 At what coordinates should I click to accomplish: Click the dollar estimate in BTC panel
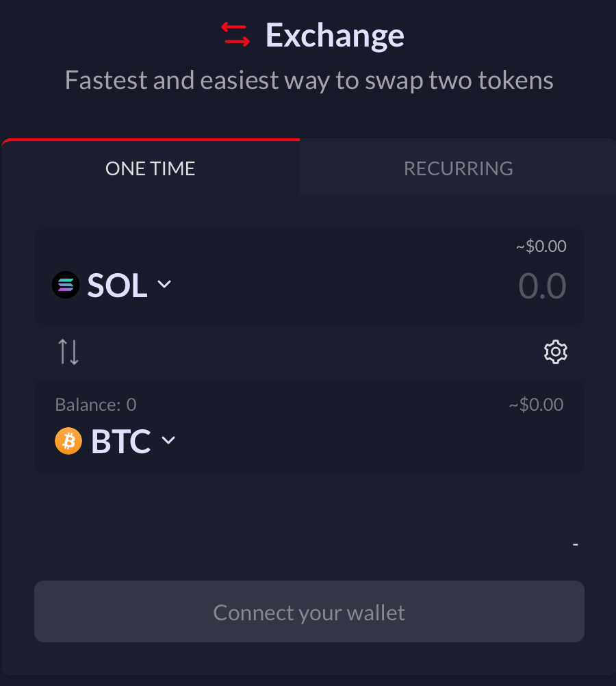click(536, 405)
